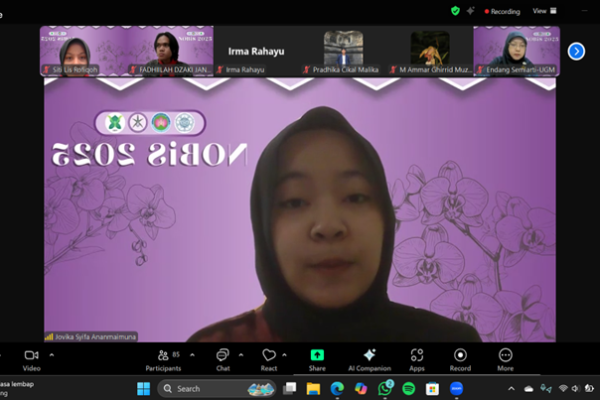Launch Microsoft Edge from the taskbar
The height and width of the screenshot is (400, 600).
tap(337, 389)
